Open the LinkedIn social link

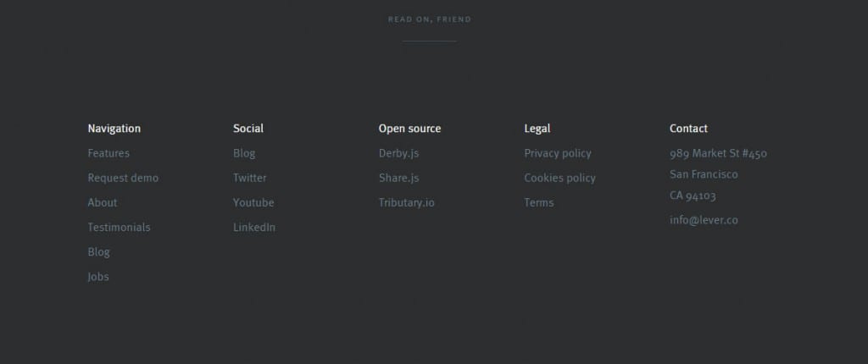pos(254,228)
